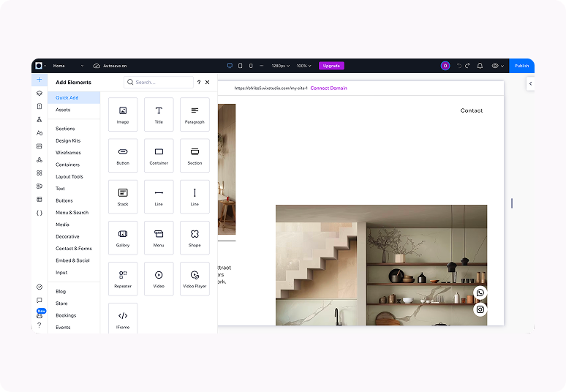Add a Paragraph element
Viewport: 566px width, 392px height.
195,114
